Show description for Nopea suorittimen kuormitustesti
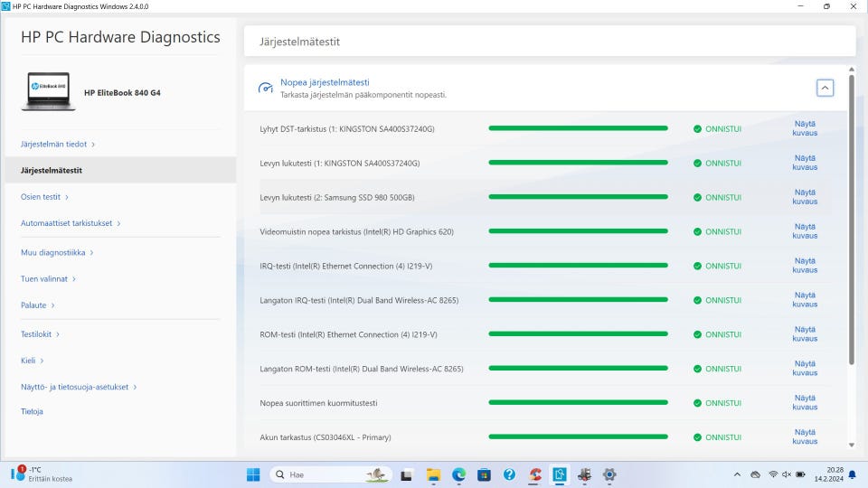 [805, 403]
